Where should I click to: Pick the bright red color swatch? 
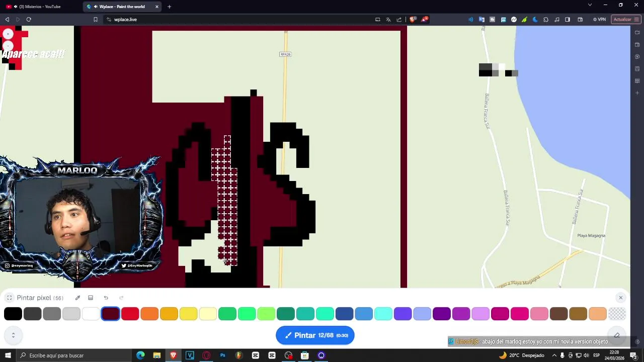[130, 314]
